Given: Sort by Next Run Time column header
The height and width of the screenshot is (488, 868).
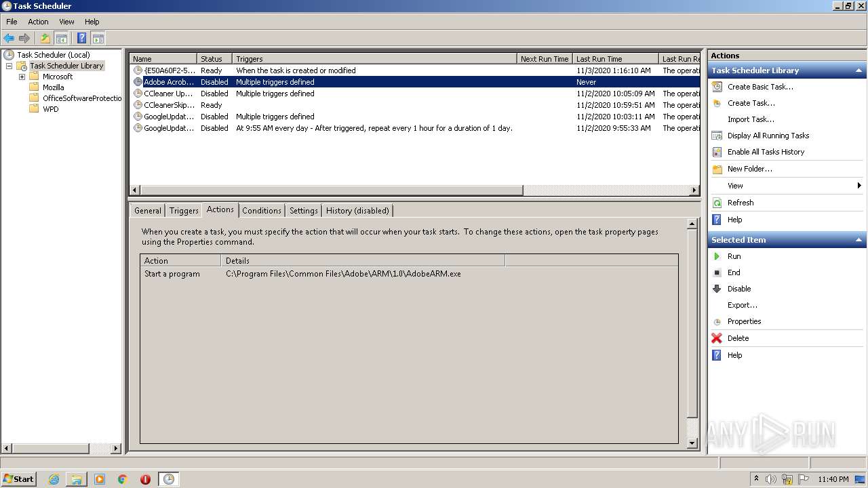Looking at the screenshot, I should [x=545, y=59].
